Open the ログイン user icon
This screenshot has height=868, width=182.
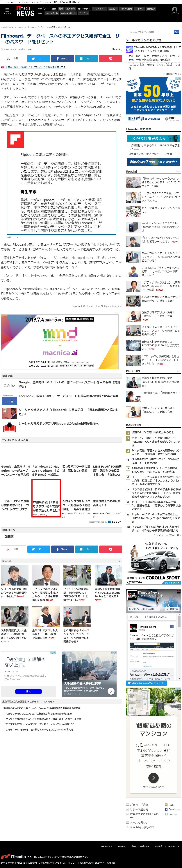(x=174, y=11)
